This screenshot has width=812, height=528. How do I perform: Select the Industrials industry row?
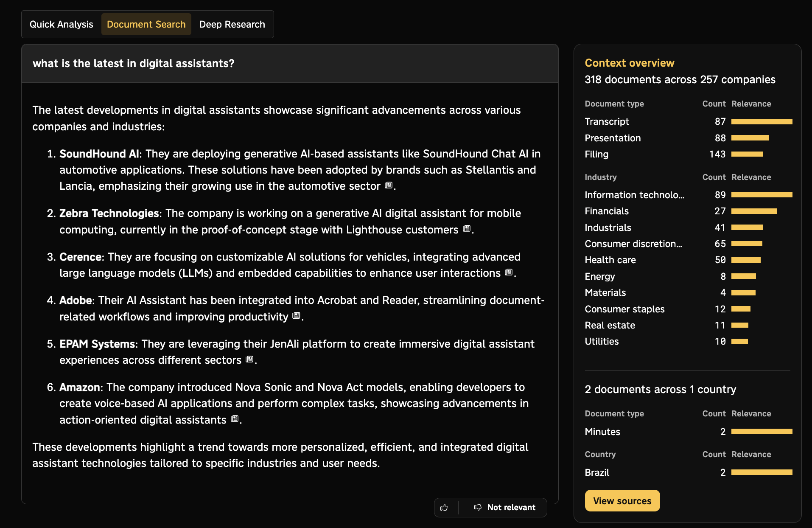coord(688,227)
